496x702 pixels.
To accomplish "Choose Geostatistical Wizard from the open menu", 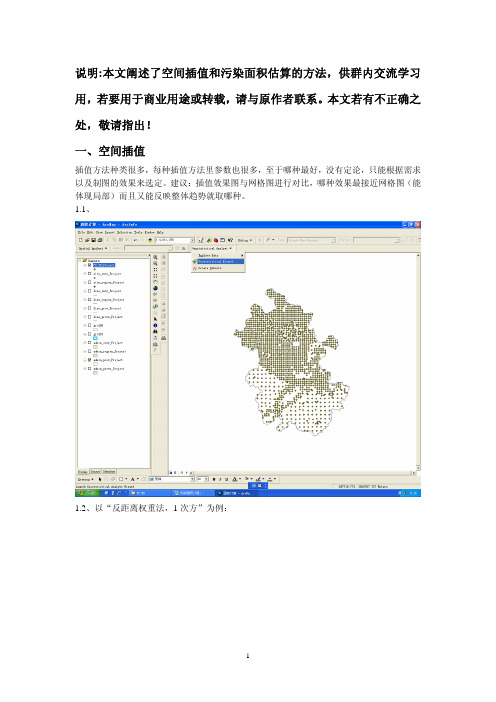I will point(218,261).
